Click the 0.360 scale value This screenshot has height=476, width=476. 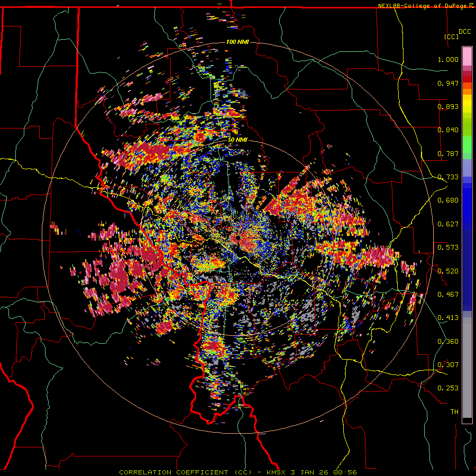(448, 342)
